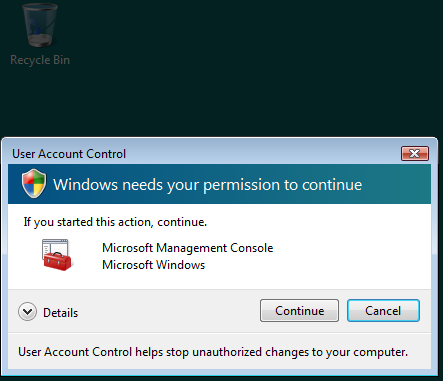Click the If you started this action text
Screen dimensions: 443x381
(x=115, y=222)
